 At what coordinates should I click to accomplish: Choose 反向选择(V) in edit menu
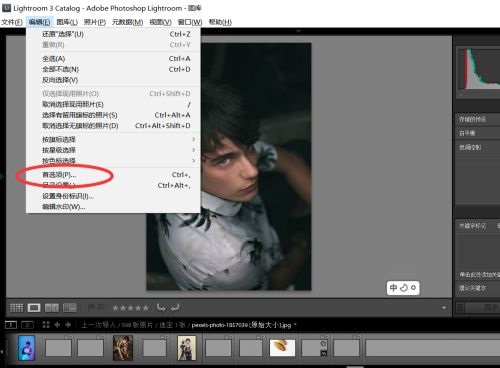(113, 80)
